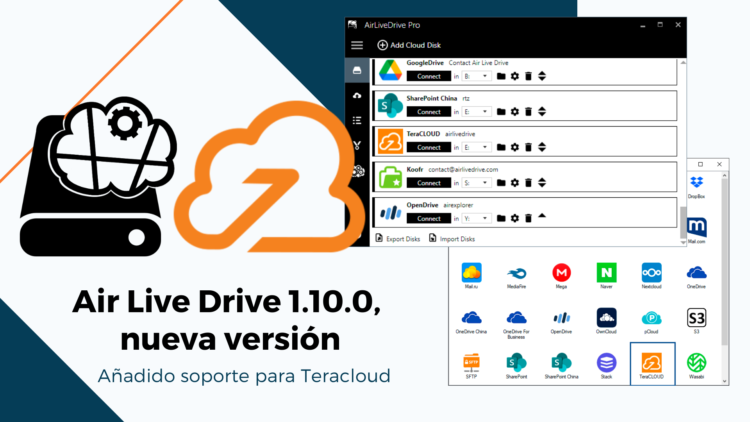The image size is (750, 422).
Task: Select the Disks tab in the sidebar
Action: click(x=357, y=71)
